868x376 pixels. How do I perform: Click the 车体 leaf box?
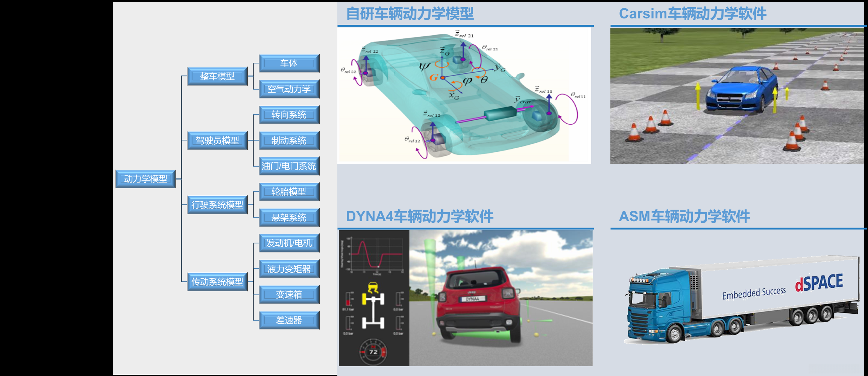(x=289, y=63)
